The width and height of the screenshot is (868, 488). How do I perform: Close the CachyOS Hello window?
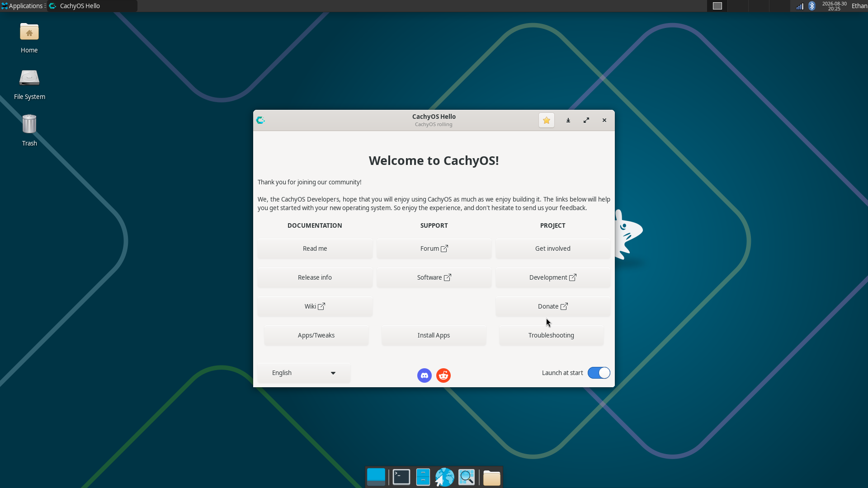click(604, 120)
